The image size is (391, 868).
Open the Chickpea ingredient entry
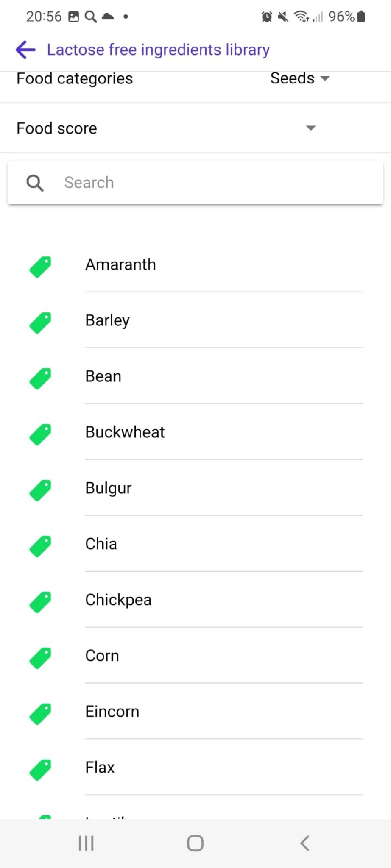(x=118, y=600)
